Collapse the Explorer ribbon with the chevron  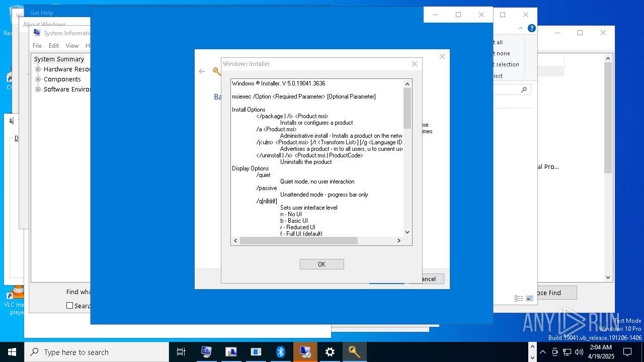(521, 28)
